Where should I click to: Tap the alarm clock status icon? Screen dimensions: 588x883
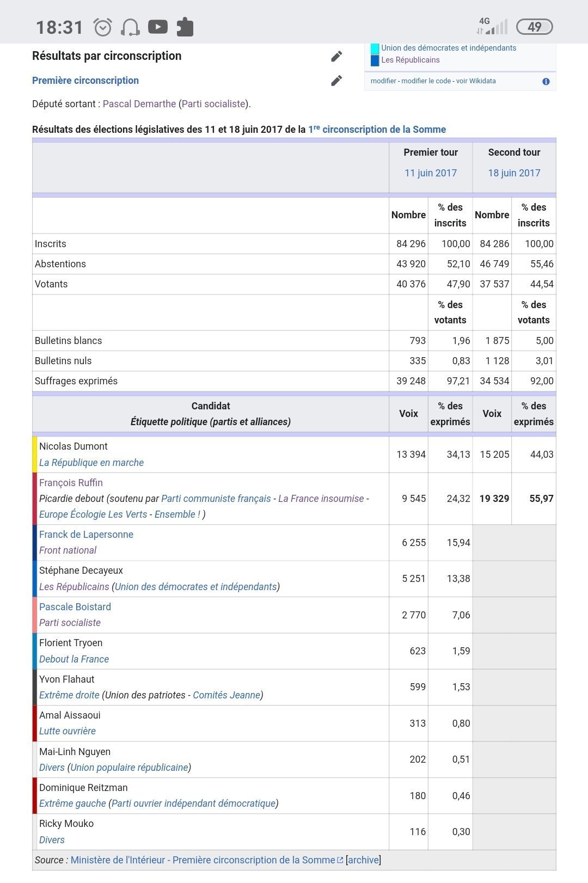tap(103, 27)
